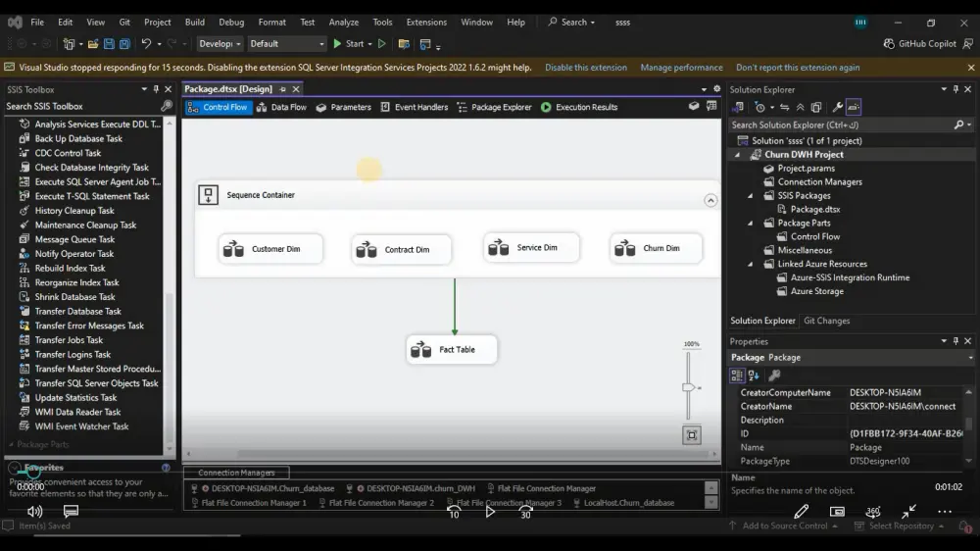Switch to the Parameters tab
The width and height of the screenshot is (980, 551).
pyautogui.click(x=344, y=107)
